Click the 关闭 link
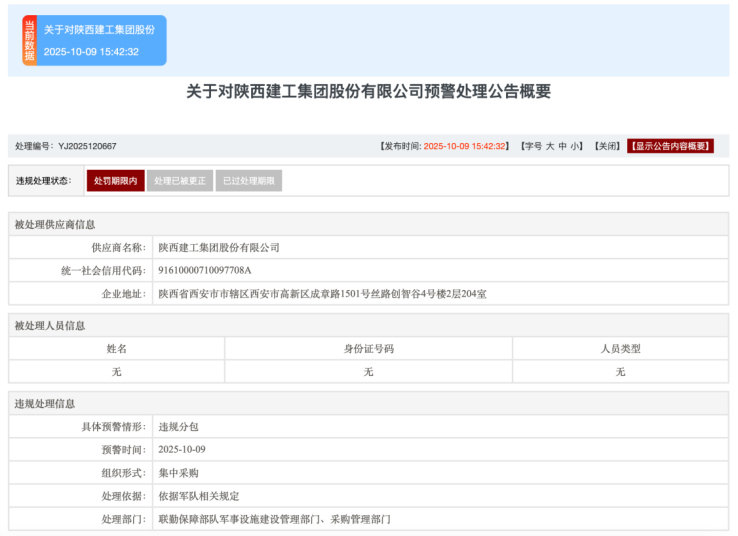Image resolution: width=738 pixels, height=536 pixels. [x=607, y=146]
